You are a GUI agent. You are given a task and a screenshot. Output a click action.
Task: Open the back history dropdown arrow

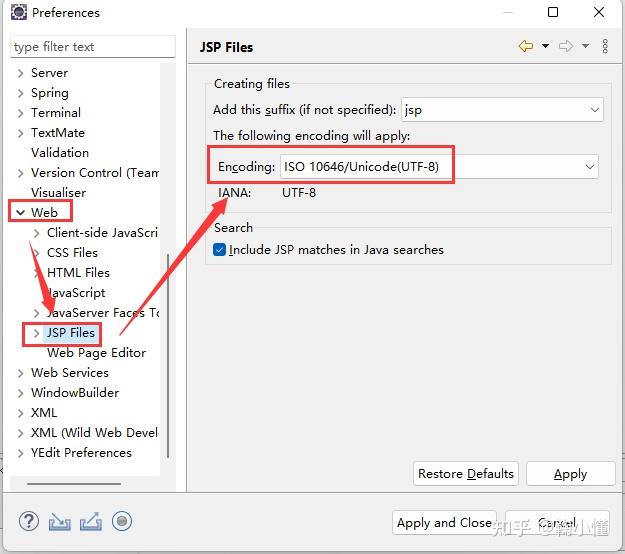tap(545, 46)
